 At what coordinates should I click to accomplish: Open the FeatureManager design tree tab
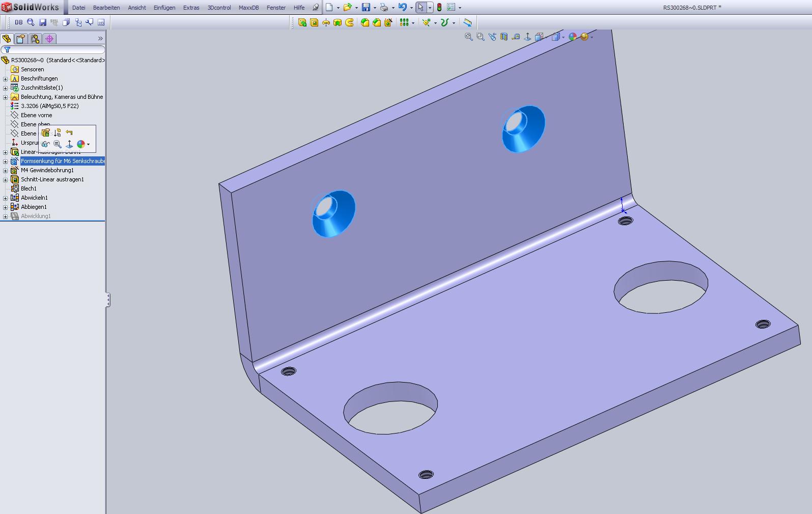pyautogui.click(x=7, y=39)
